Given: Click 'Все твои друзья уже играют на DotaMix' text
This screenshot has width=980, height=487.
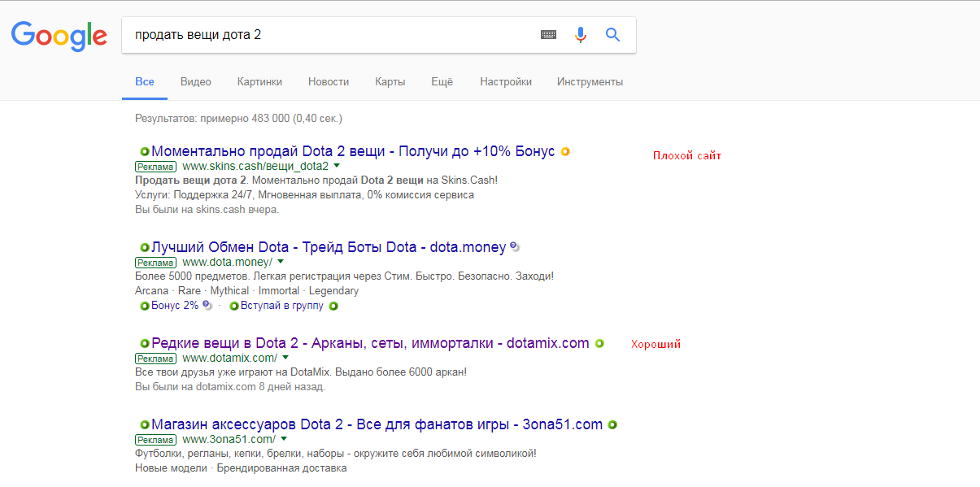Looking at the screenshot, I should point(301,372).
